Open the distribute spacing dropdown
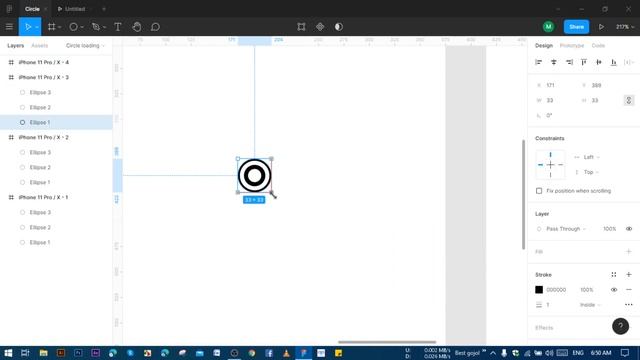 tap(629, 62)
